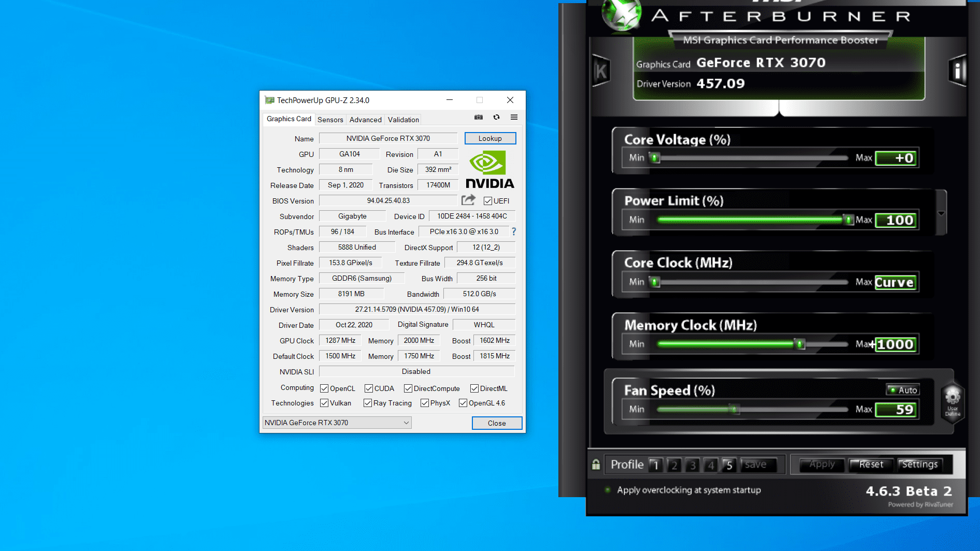Toggle the OpenGL 4.6 checkbox
This screenshot has height=551, width=980.
[463, 403]
